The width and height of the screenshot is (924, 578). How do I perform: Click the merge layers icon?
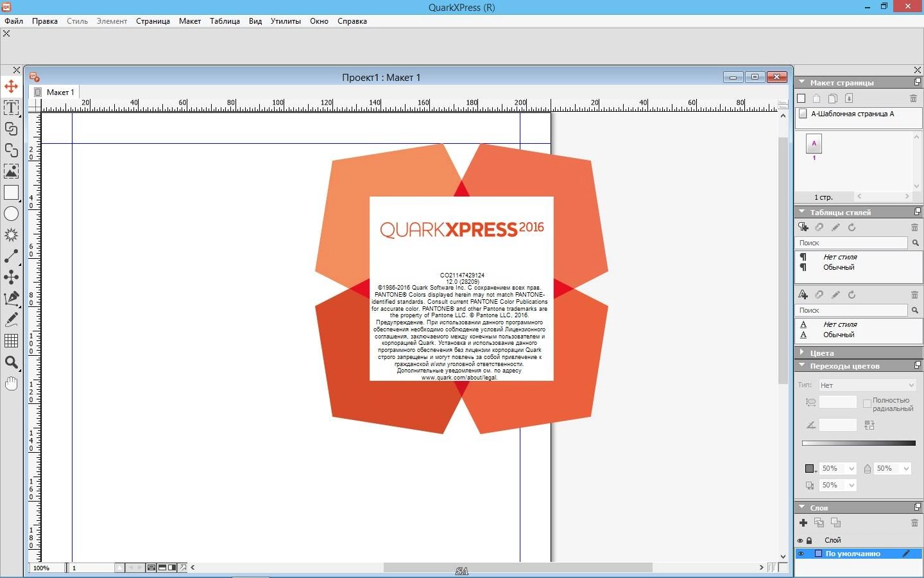pyautogui.click(x=835, y=523)
